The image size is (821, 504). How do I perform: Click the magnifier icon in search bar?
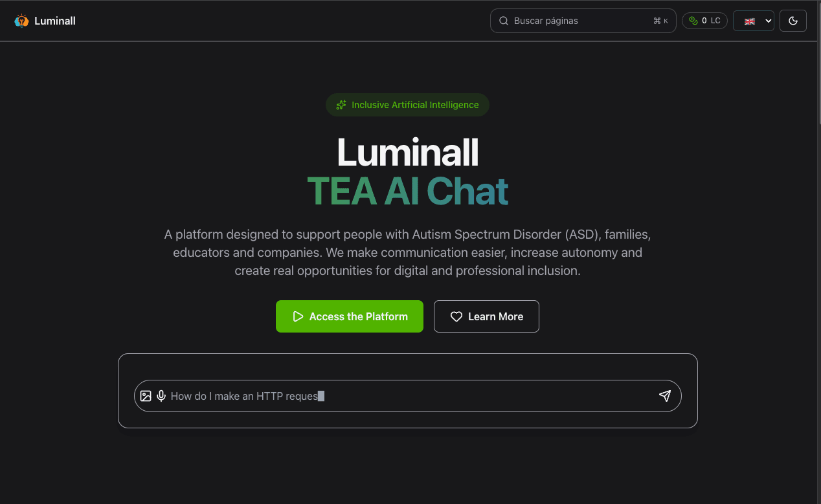click(504, 21)
